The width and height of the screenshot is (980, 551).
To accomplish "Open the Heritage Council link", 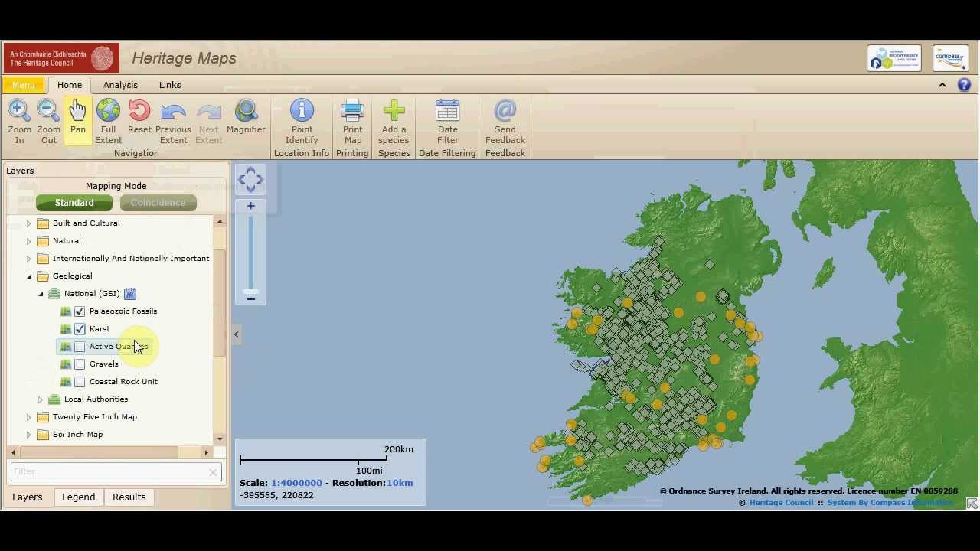I will [781, 503].
